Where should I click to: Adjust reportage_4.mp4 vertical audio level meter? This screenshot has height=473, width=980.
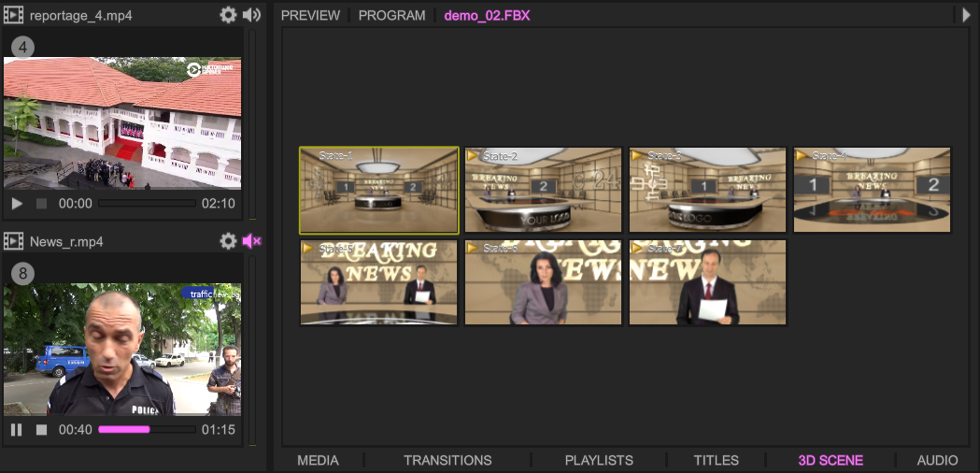tap(252, 124)
